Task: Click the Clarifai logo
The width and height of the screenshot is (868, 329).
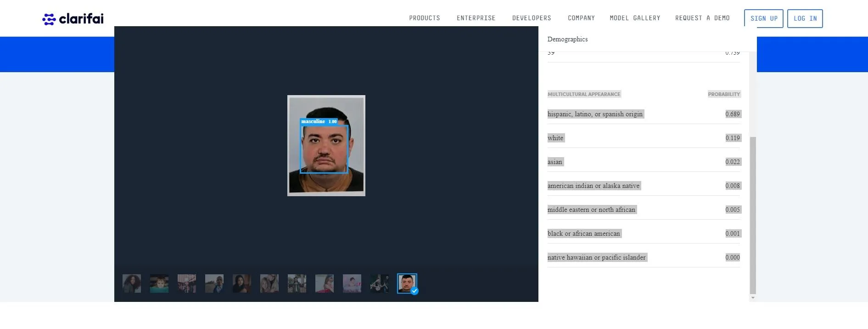Action: click(x=73, y=19)
